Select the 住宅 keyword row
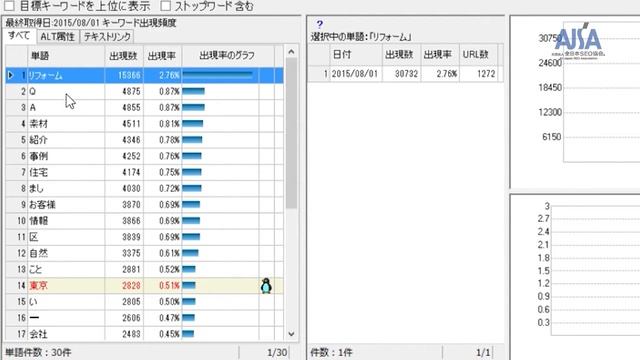This screenshot has height=360, width=640. 144,172
